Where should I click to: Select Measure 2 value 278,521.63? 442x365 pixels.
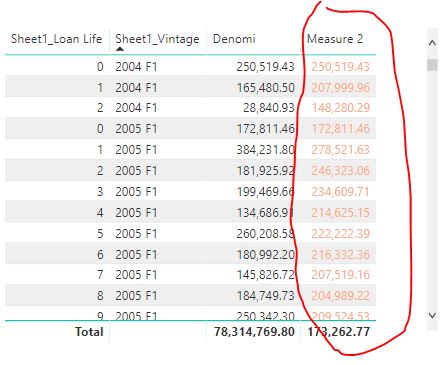340,150
